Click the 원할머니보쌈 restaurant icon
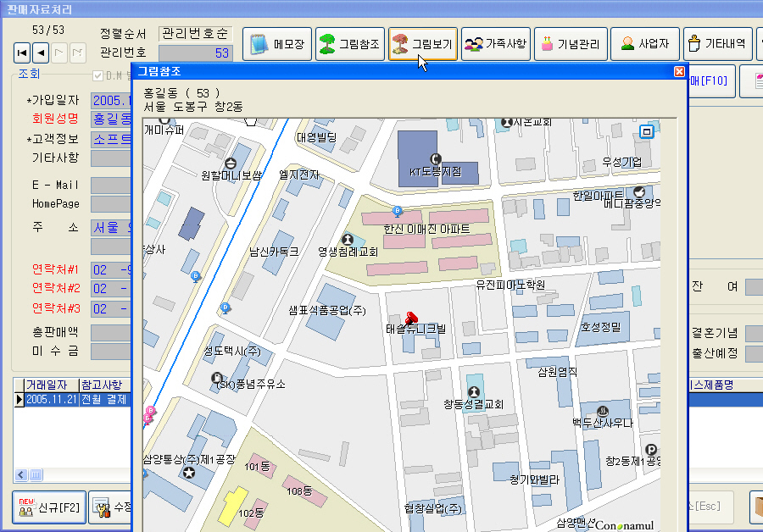The width and height of the screenshot is (763, 532). (x=231, y=163)
